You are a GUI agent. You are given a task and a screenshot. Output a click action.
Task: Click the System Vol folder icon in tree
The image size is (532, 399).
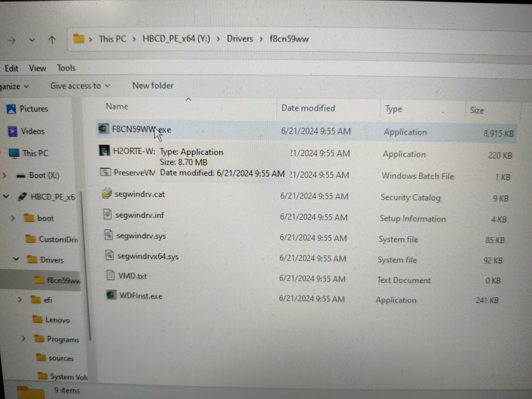tap(43, 376)
